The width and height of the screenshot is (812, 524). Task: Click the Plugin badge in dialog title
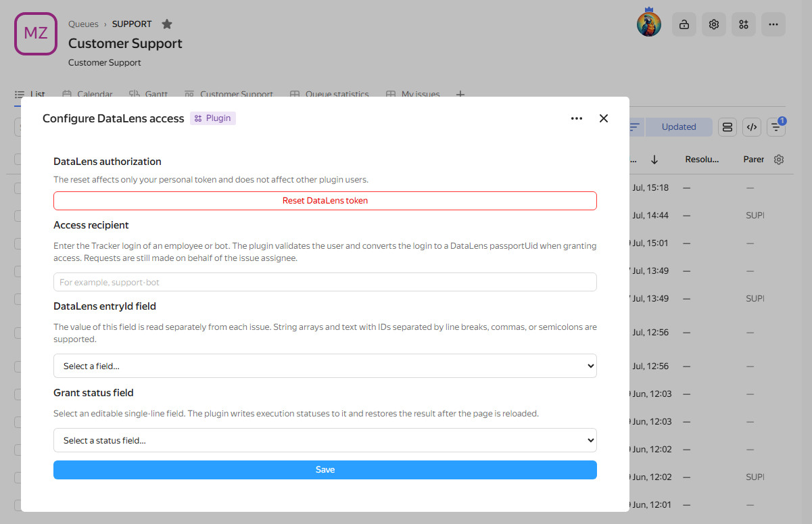coord(213,118)
